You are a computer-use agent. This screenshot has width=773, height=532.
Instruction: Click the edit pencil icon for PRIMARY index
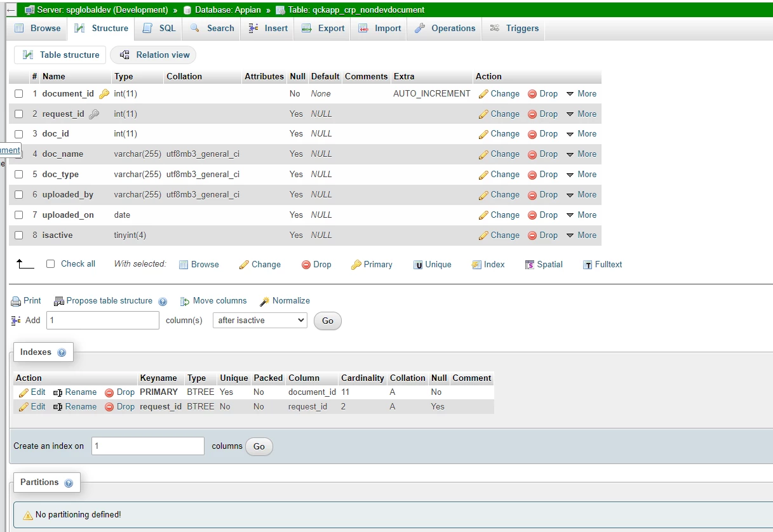24,393
